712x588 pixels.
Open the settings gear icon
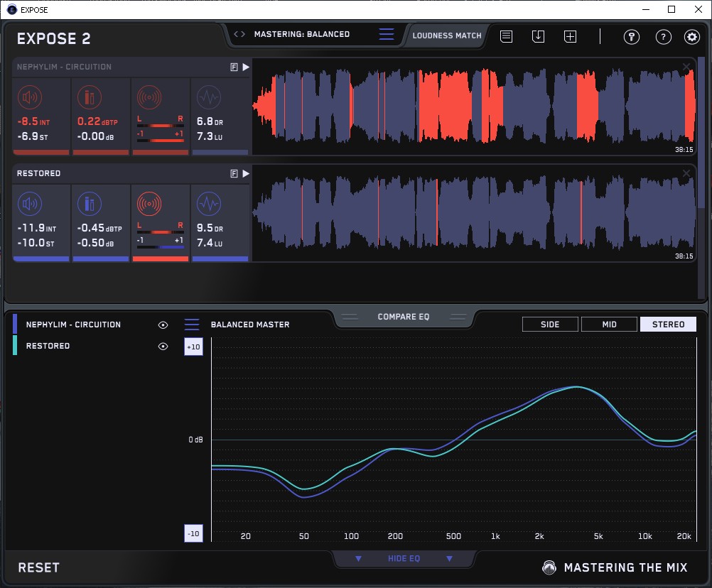point(691,37)
